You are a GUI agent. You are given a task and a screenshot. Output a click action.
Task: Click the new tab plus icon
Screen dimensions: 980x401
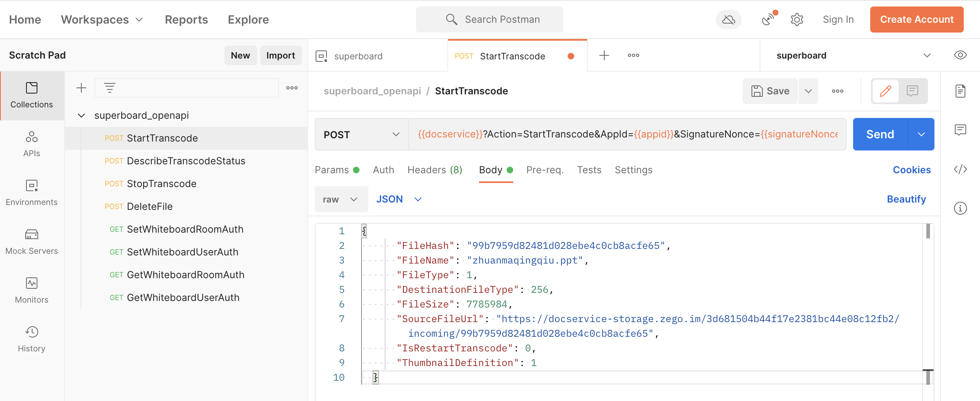[604, 55]
